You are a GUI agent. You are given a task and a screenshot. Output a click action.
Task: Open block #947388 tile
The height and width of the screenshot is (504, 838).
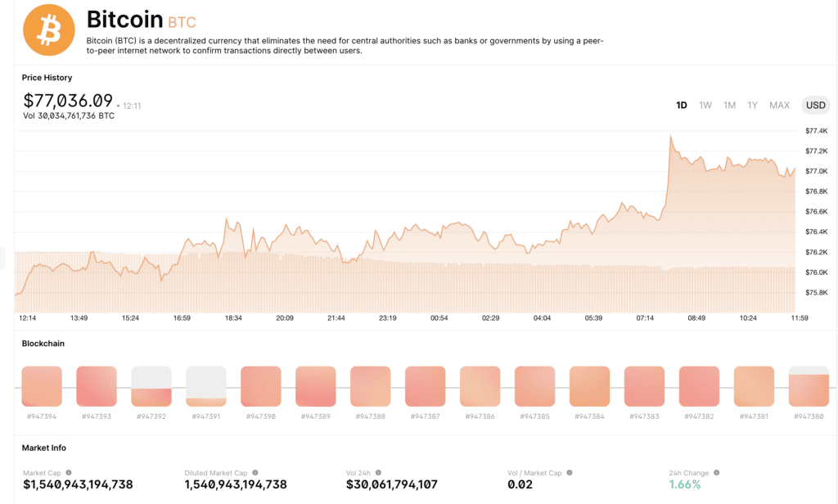371,386
